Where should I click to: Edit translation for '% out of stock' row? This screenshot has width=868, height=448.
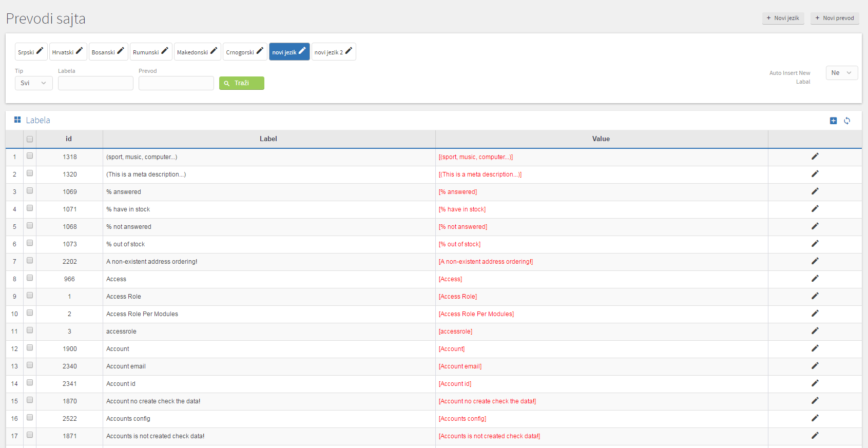[x=815, y=244]
